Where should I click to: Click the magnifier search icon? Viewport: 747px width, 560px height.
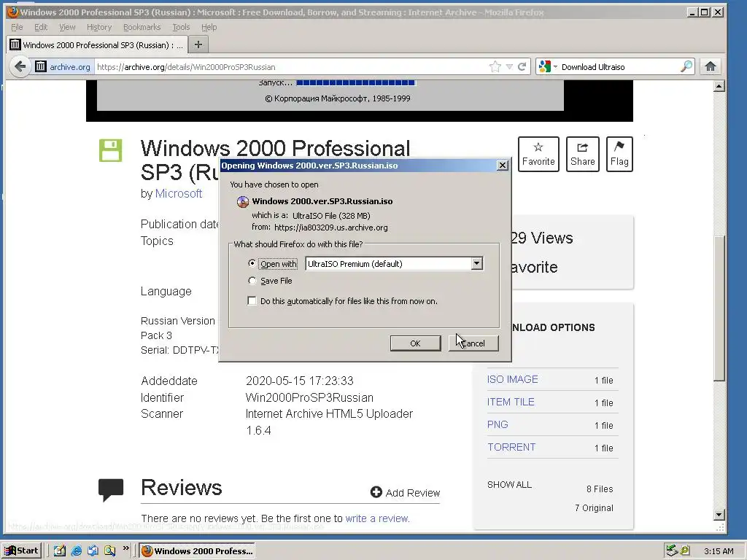(686, 66)
